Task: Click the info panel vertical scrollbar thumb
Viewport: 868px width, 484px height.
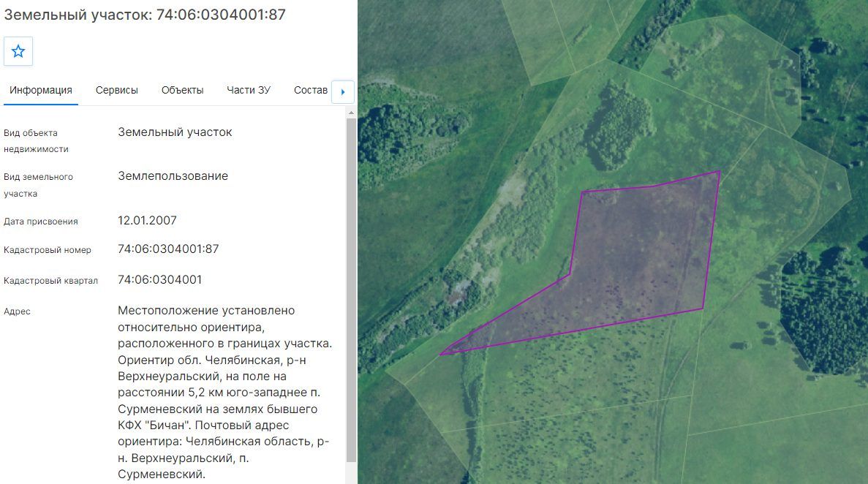Action: click(351, 290)
